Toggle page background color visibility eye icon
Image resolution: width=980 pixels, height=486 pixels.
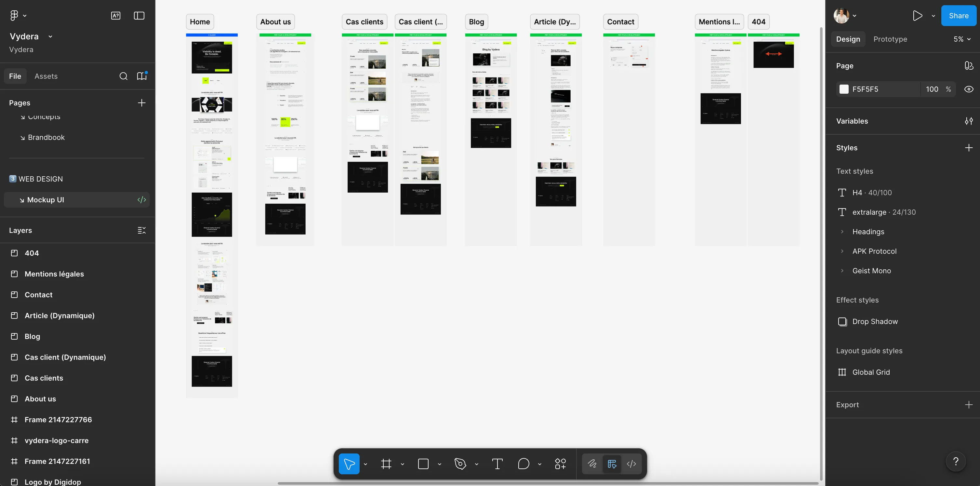(x=969, y=89)
